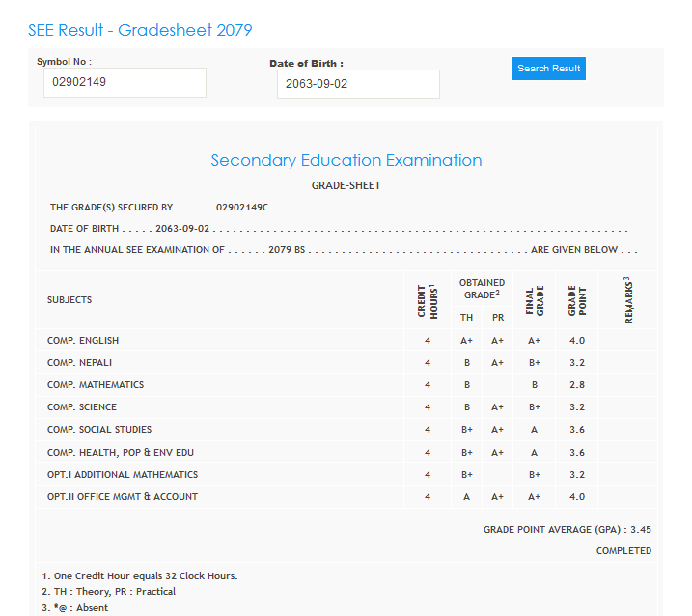This screenshot has width=692, height=616.
Task: Click OPT.I ADDITIONAL MATHEMATICS subject
Action: point(123,475)
